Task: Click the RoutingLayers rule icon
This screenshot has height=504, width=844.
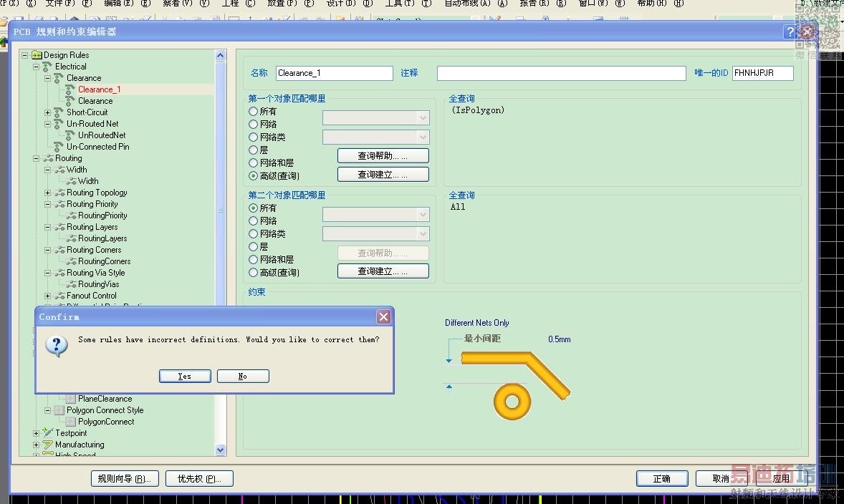Action: tap(70, 238)
